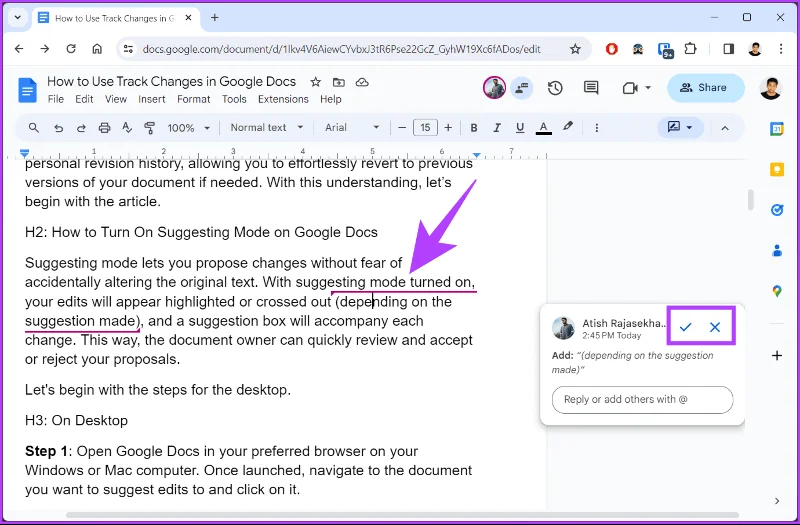Toggle bold formatting
800x525 pixels.
click(x=474, y=128)
